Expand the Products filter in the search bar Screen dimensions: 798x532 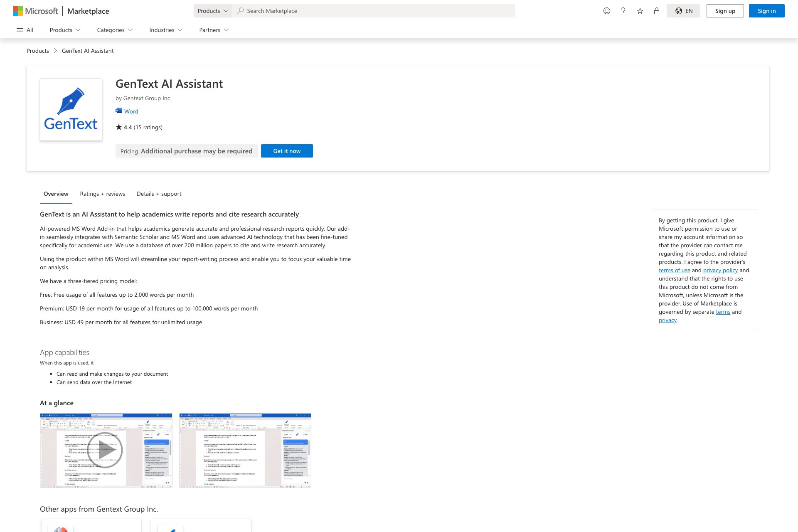tap(213, 11)
